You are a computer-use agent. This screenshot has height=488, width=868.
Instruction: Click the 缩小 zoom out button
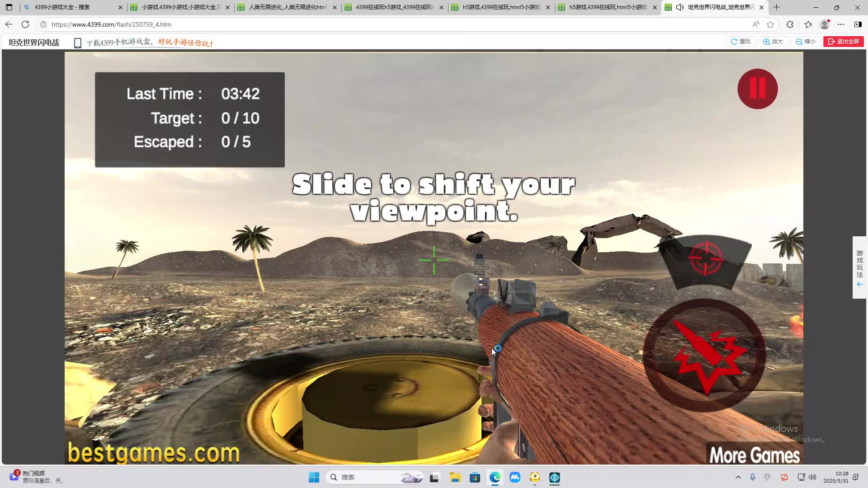[x=805, y=42]
